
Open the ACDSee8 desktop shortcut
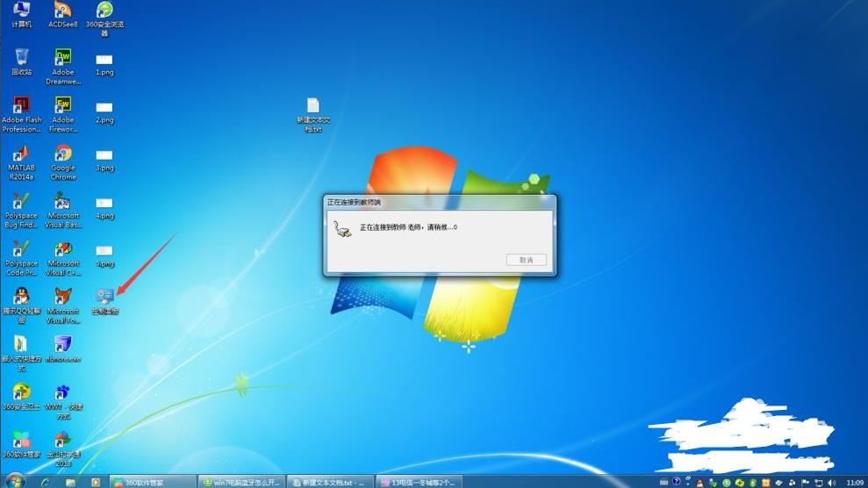click(x=62, y=14)
